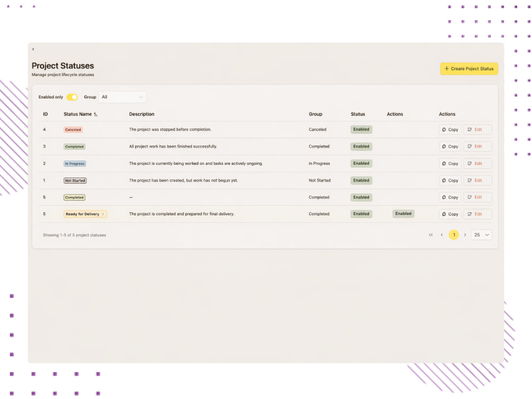Viewport: 532px width, 399px height.
Task: Click the Project Statuses heading
Action: point(63,65)
